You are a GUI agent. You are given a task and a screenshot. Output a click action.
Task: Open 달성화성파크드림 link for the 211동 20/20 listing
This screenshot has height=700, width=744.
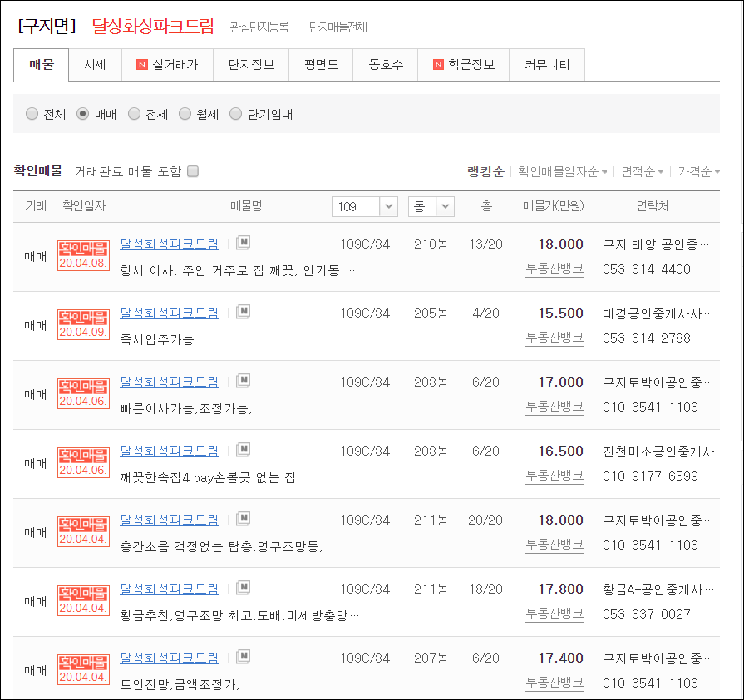(x=170, y=520)
